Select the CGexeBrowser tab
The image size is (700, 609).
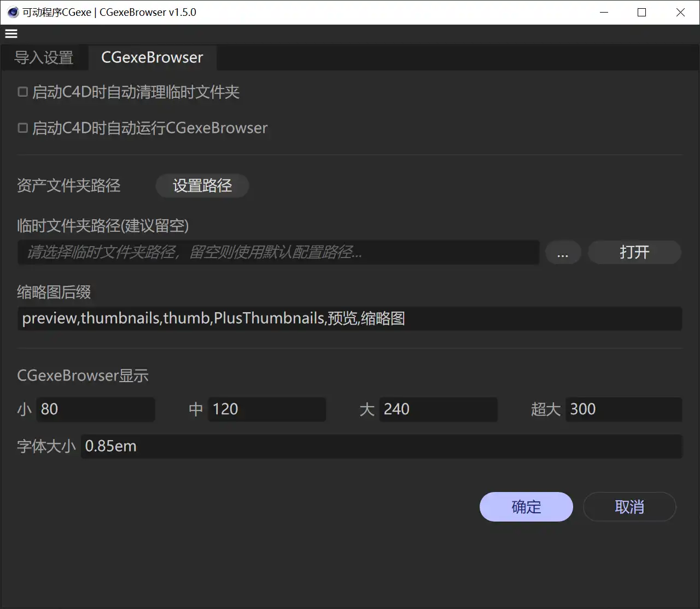152,57
